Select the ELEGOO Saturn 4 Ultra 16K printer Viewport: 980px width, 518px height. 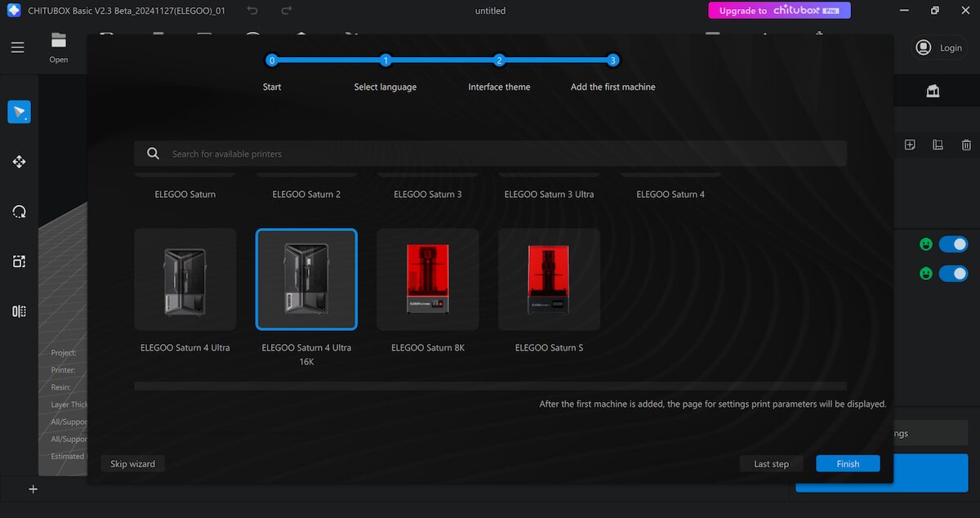[306, 279]
